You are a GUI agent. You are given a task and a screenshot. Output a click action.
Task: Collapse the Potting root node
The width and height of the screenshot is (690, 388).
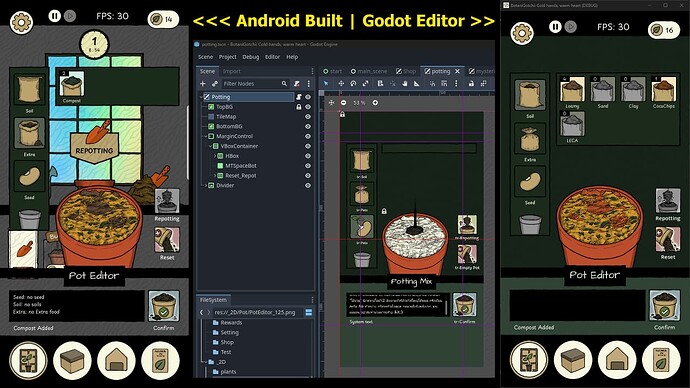pos(201,97)
